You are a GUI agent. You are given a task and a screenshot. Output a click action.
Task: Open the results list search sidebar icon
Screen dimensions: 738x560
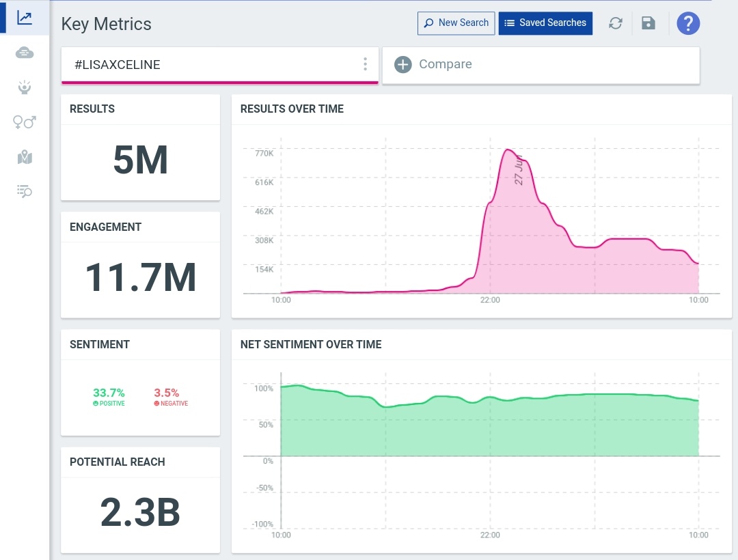(25, 191)
